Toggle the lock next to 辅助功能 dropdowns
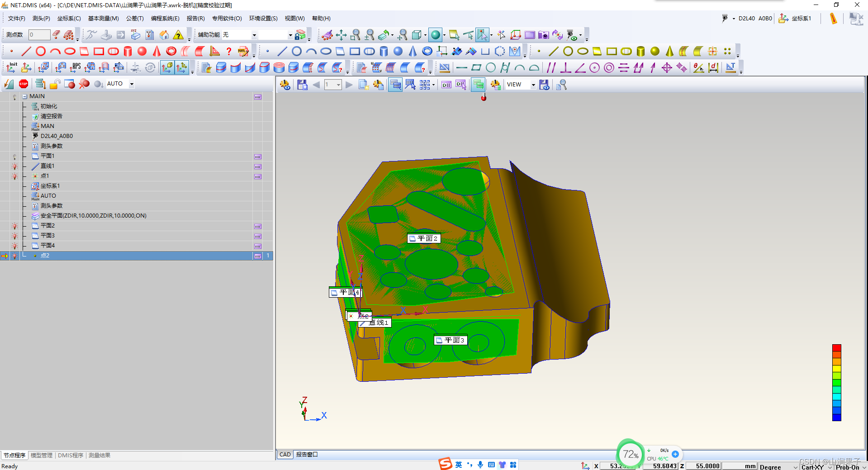Image resolution: width=868 pixels, height=470 pixels. [x=300, y=35]
